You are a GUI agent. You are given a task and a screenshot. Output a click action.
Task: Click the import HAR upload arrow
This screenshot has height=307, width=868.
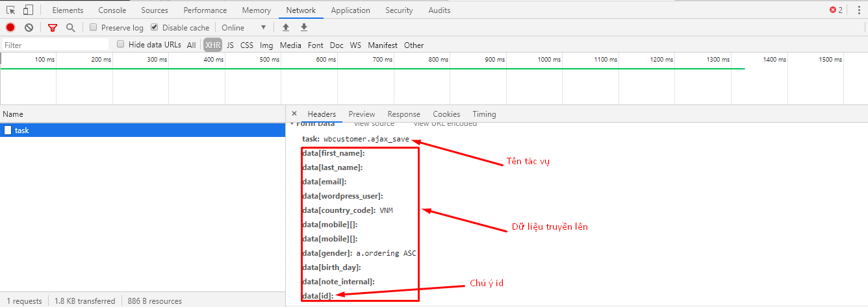(285, 27)
